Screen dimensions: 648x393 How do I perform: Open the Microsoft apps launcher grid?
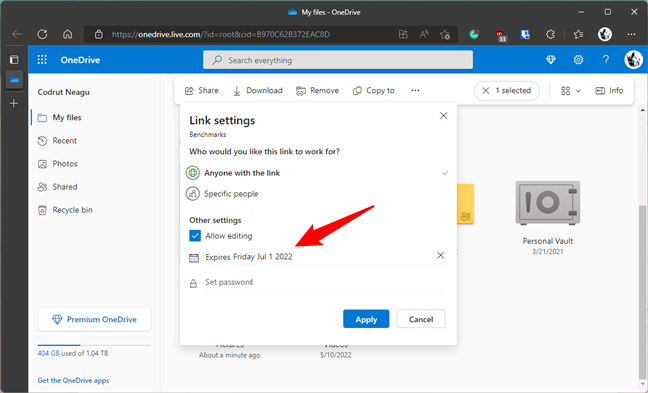click(42, 60)
